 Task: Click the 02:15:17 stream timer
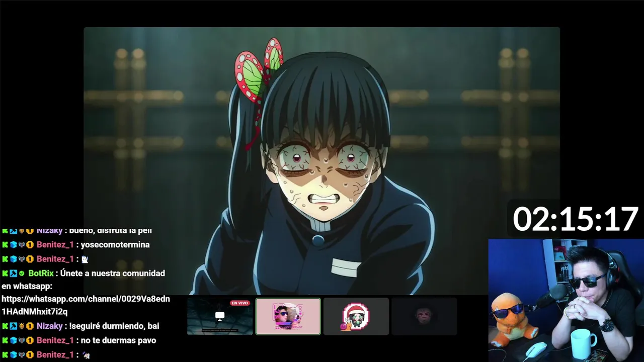576,219
